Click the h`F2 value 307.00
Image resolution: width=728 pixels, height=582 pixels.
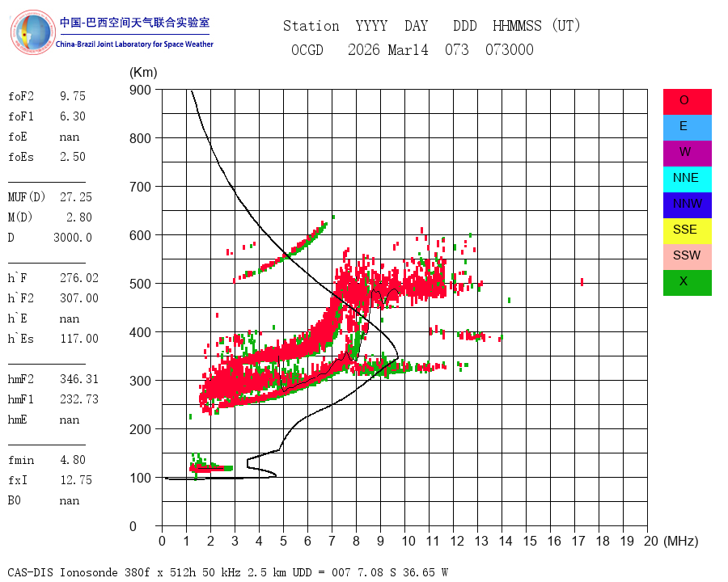point(79,298)
